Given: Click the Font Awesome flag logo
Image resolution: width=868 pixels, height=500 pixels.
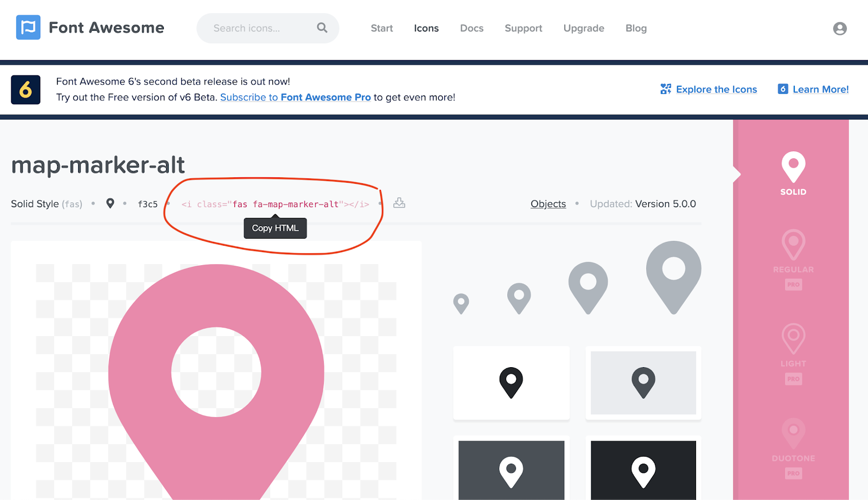Looking at the screenshot, I should coord(28,27).
